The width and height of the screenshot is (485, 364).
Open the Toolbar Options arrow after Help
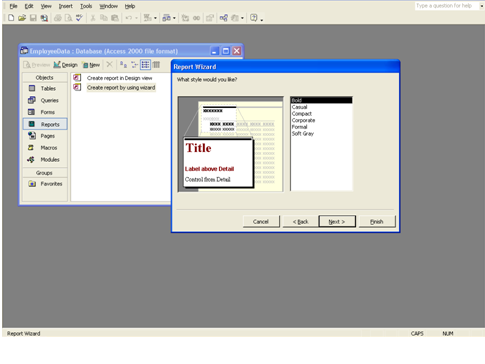[262, 19]
